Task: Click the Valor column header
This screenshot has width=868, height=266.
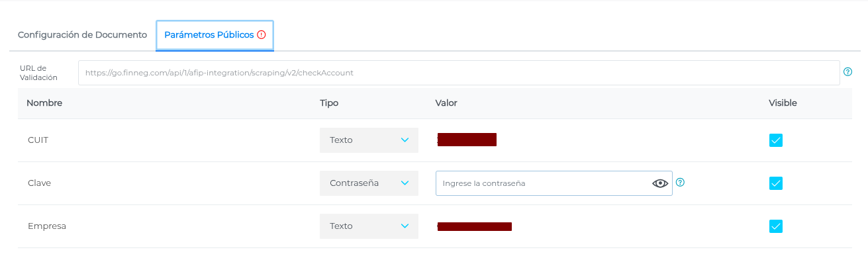Action: point(446,103)
